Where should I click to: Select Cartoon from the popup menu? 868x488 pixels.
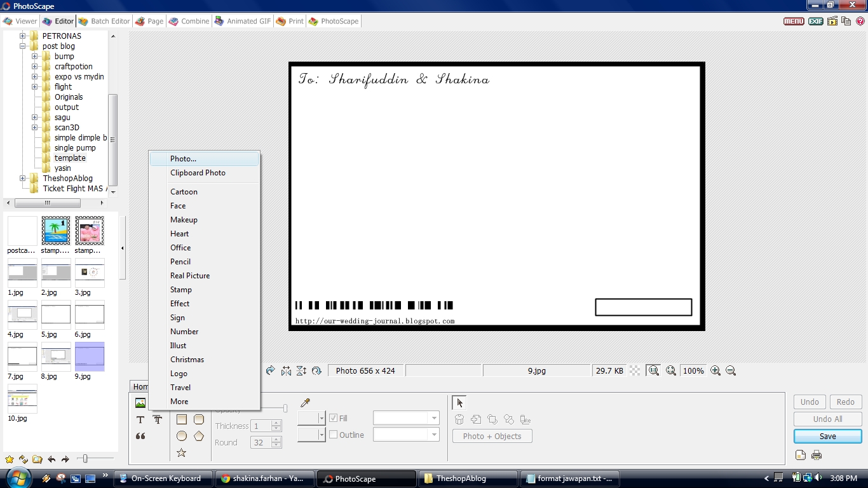[205, 192]
